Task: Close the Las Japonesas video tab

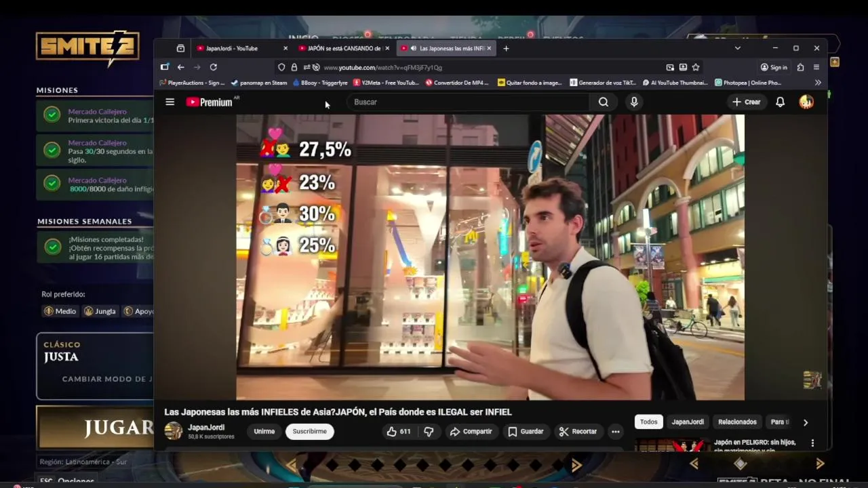Action: pyautogui.click(x=488, y=48)
